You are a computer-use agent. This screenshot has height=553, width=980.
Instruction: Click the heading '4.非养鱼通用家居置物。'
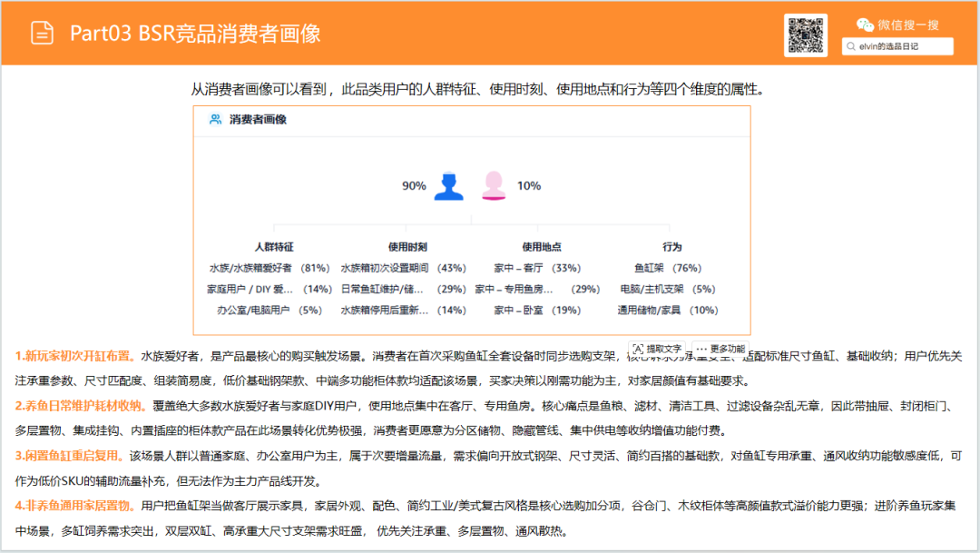pos(77,506)
